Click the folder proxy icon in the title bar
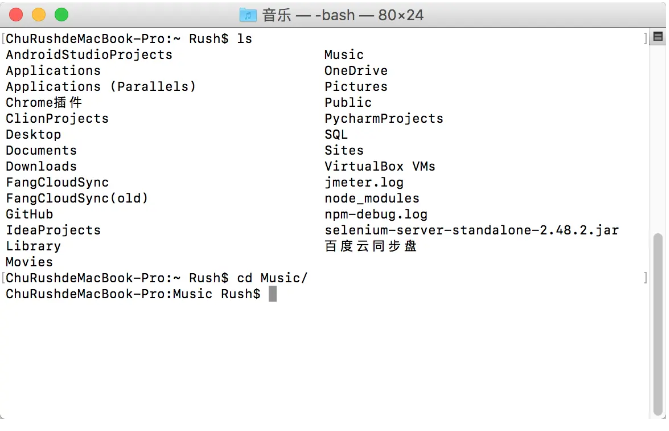 tap(249, 15)
